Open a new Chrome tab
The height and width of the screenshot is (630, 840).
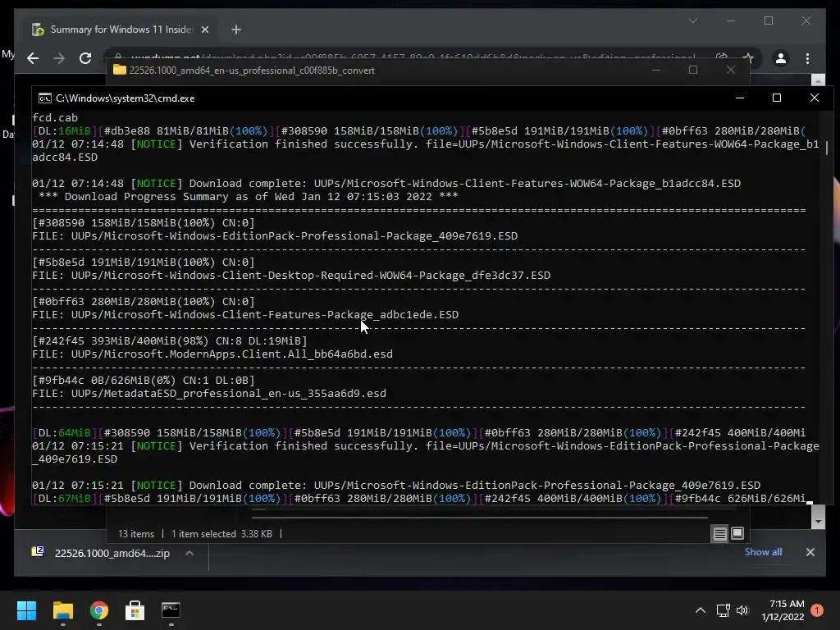236,30
